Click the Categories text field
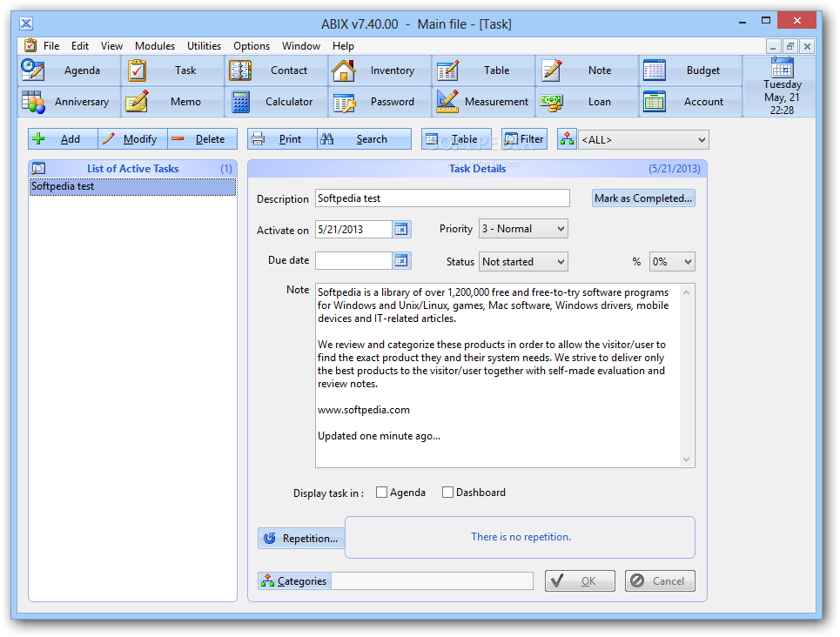 click(433, 580)
